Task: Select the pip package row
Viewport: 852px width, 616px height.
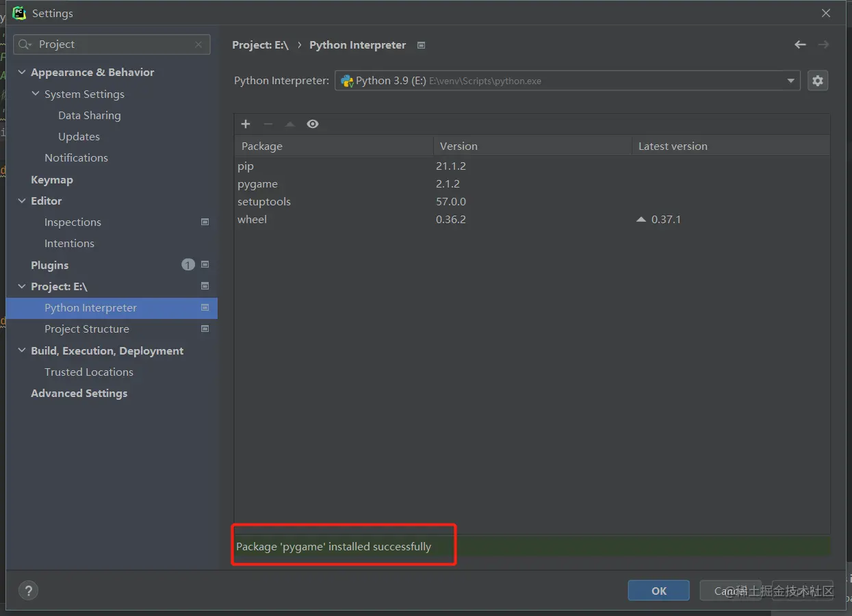Action: pos(532,166)
